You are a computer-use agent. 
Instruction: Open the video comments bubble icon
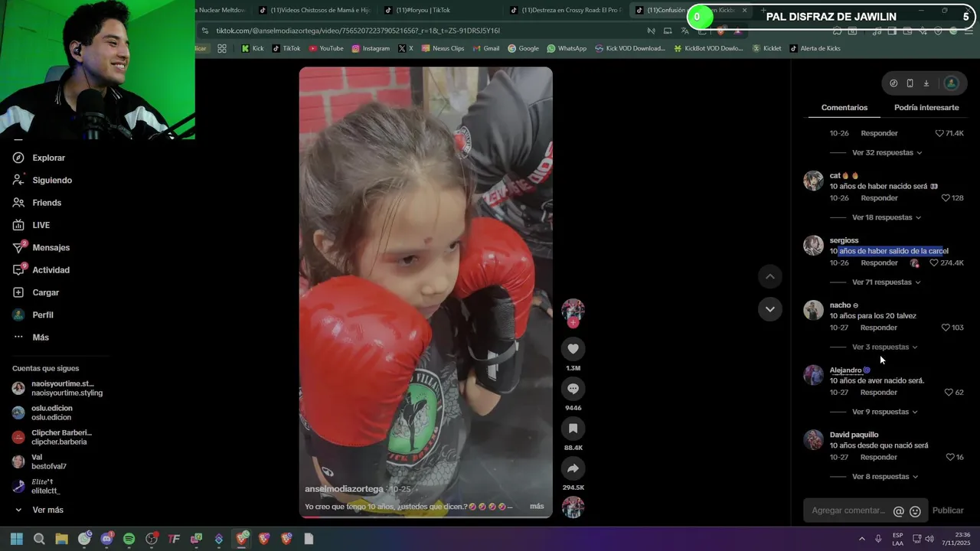[x=573, y=389]
